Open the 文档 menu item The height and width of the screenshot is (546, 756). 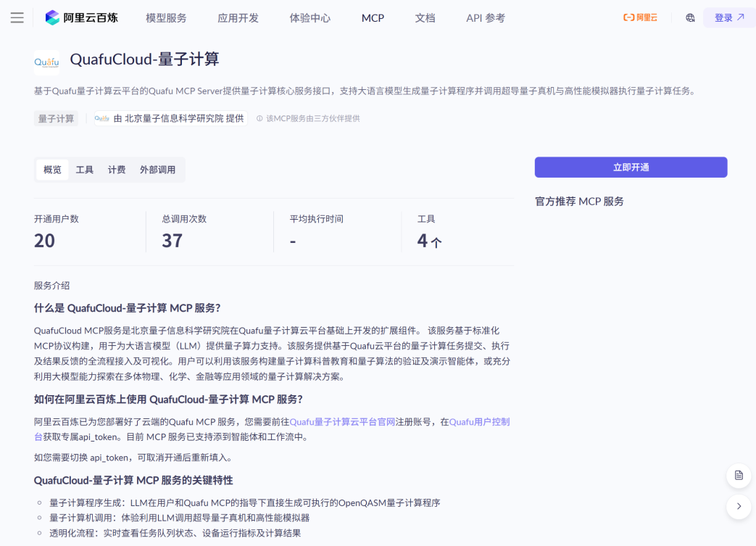tap(425, 17)
